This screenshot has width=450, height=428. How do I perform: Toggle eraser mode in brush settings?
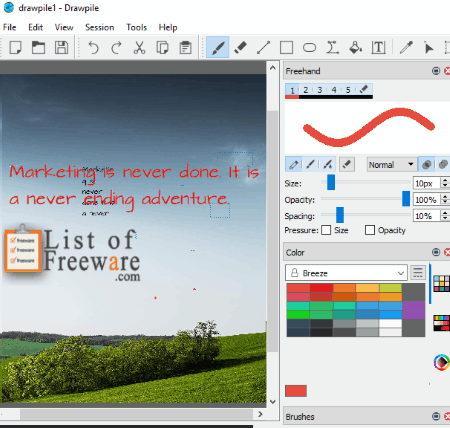tap(347, 164)
